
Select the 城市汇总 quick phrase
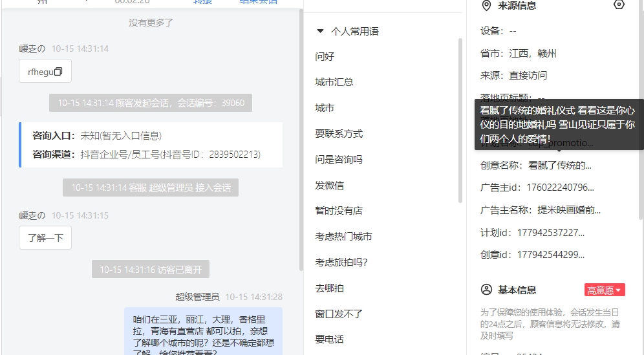point(334,82)
